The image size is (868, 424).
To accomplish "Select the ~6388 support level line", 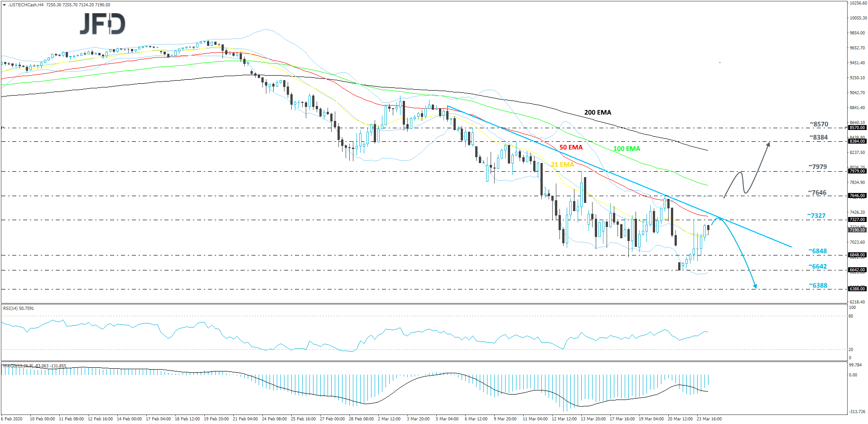I will coord(453,289).
